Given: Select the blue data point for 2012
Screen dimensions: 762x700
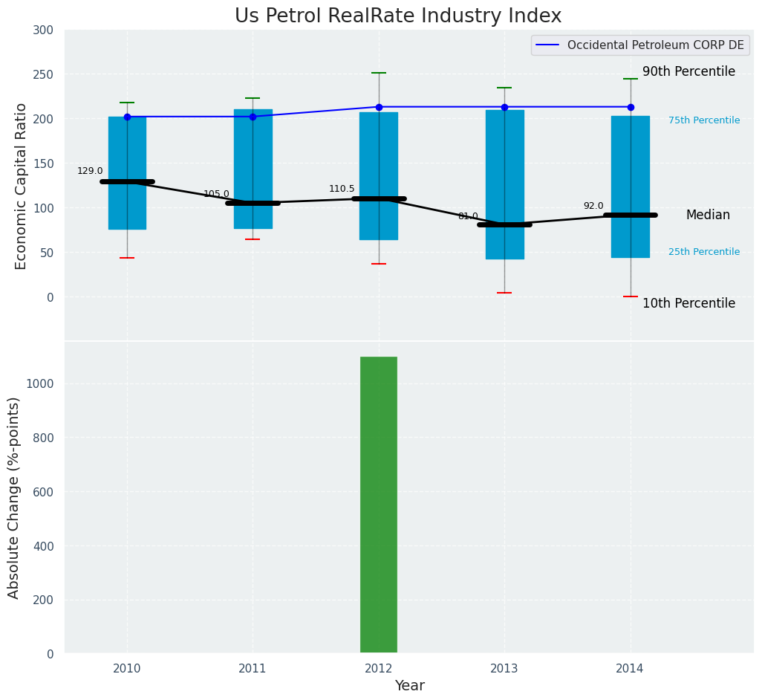Looking at the screenshot, I should pyautogui.click(x=379, y=107).
